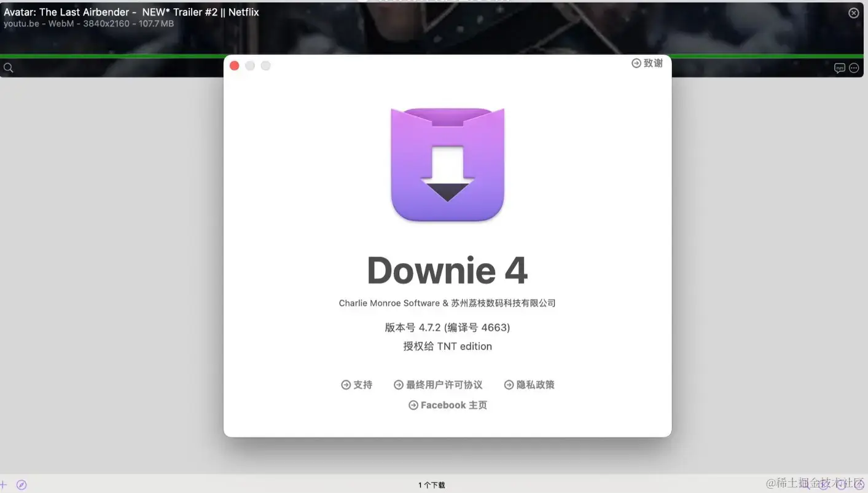This screenshot has height=493, width=868.
Task: Open the 最终用户许可协议 license agreement link
Action: coord(438,385)
